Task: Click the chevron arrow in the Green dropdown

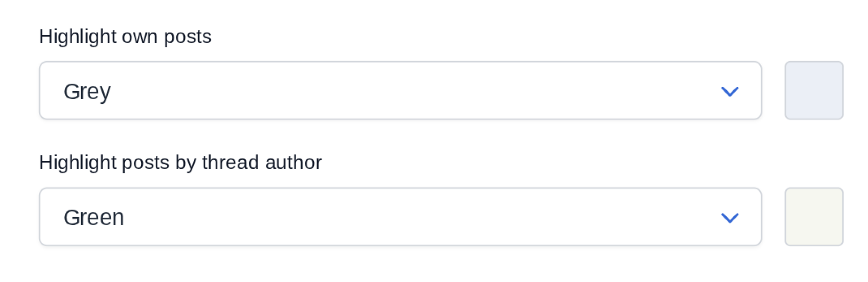Action: tap(730, 218)
